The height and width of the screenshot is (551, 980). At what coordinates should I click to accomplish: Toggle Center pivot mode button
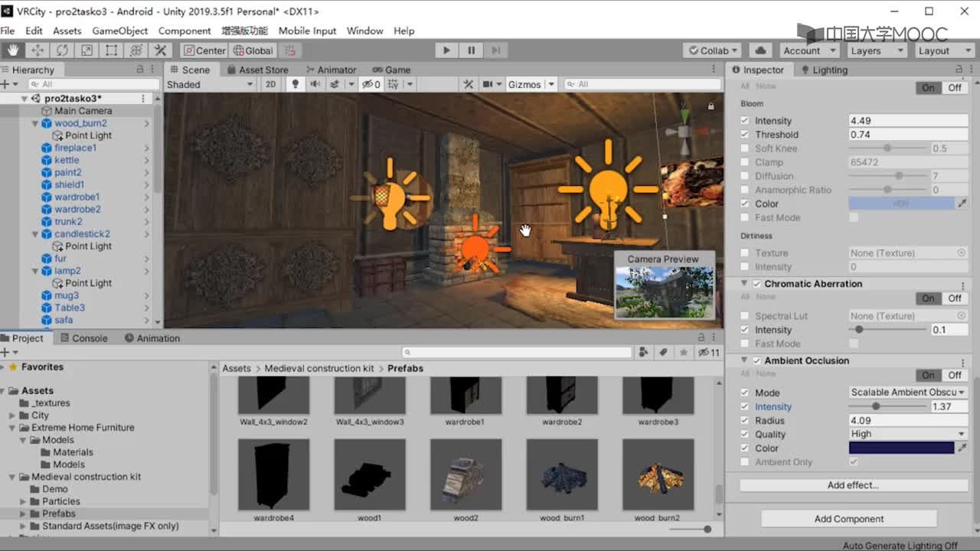pos(205,51)
